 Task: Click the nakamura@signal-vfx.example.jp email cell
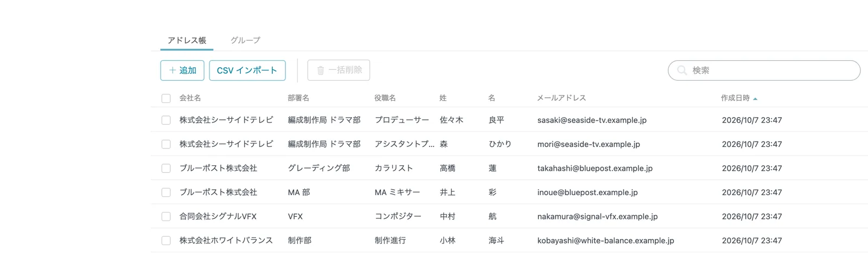click(x=597, y=216)
